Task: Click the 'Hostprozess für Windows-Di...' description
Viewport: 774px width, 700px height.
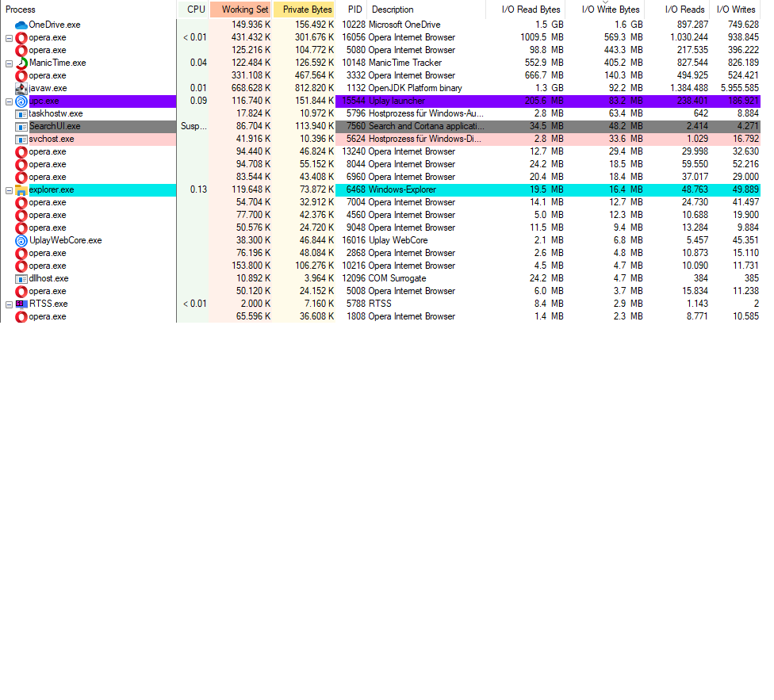Action: click(424, 139)
